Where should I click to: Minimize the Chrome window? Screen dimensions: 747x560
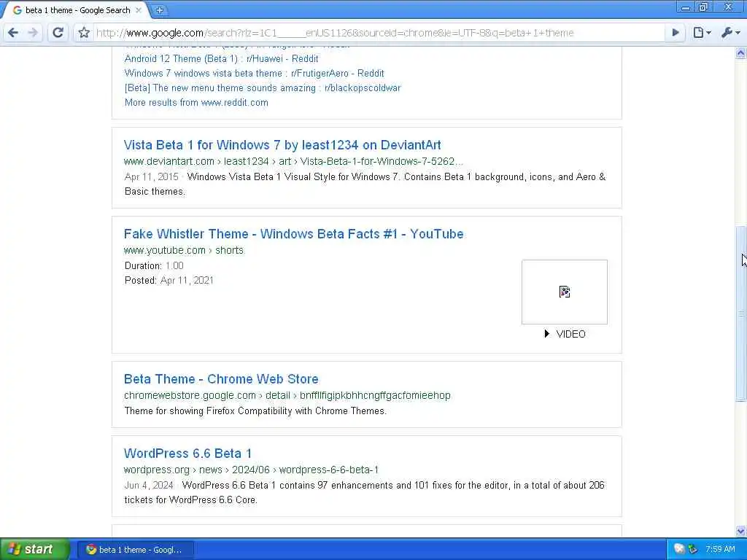[686, 7]
